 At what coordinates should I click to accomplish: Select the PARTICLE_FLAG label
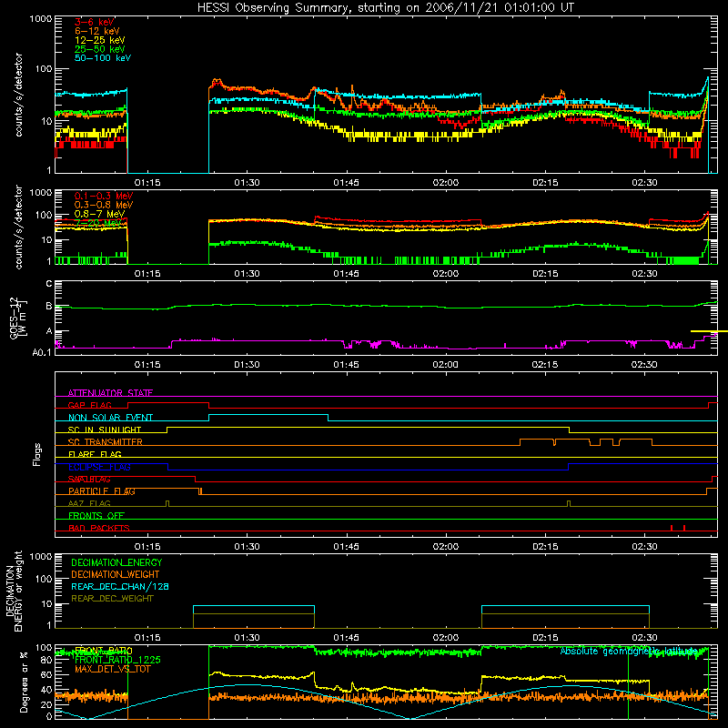coord(102,491)
